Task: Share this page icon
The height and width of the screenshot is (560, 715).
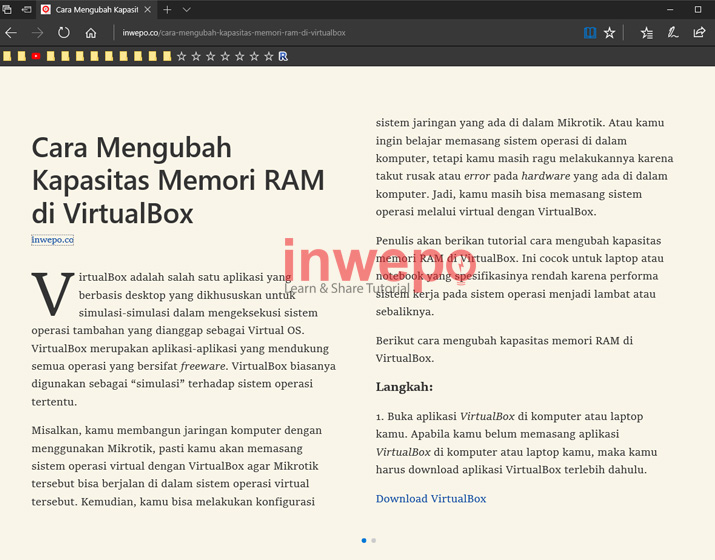Action: (x=699, y=33)
